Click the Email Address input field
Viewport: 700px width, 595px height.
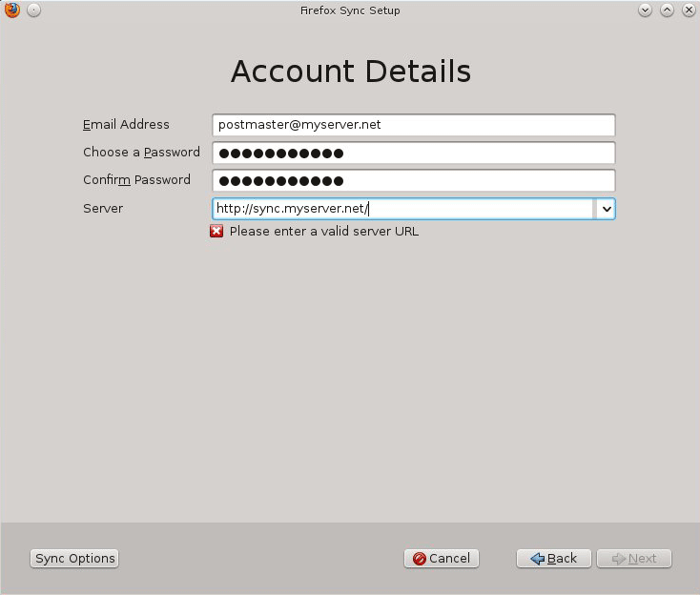(413, 125)
